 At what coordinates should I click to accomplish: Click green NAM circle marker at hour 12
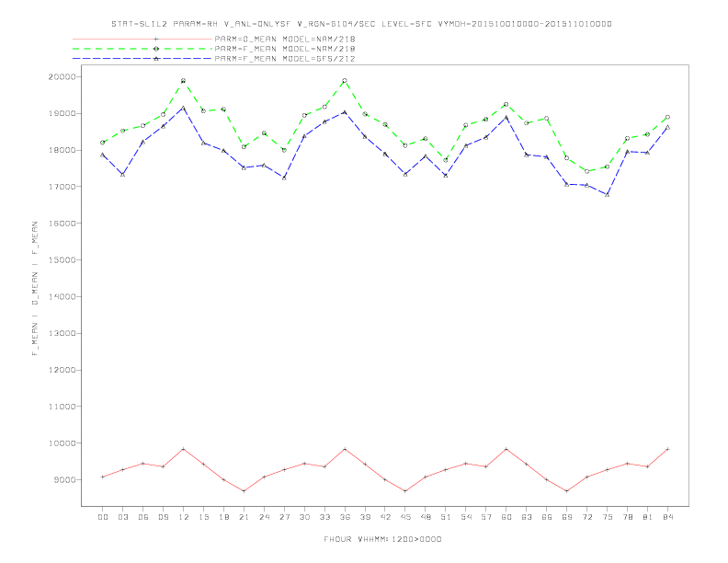coord(184,80)
